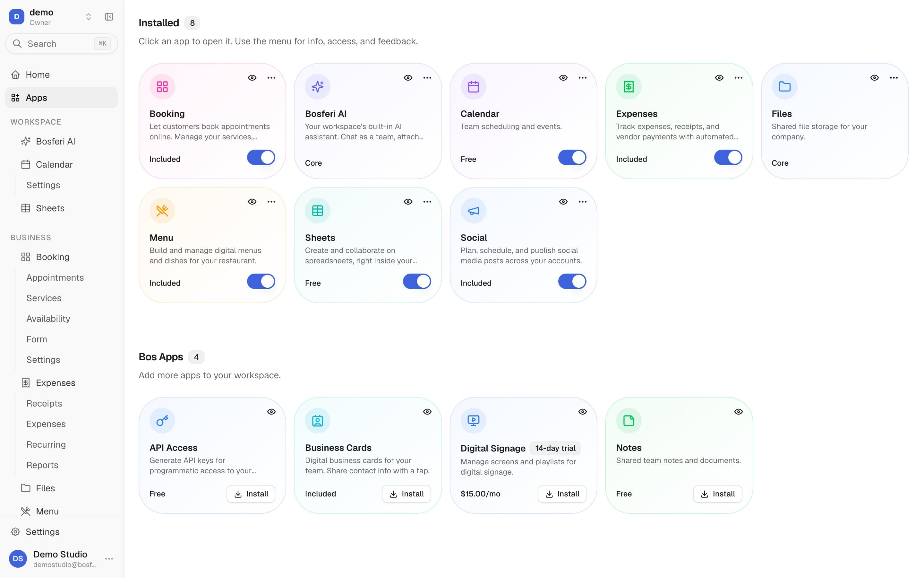Install the API Access app
Viewport: 924px width, 578px height.
[x=251, y=494]
